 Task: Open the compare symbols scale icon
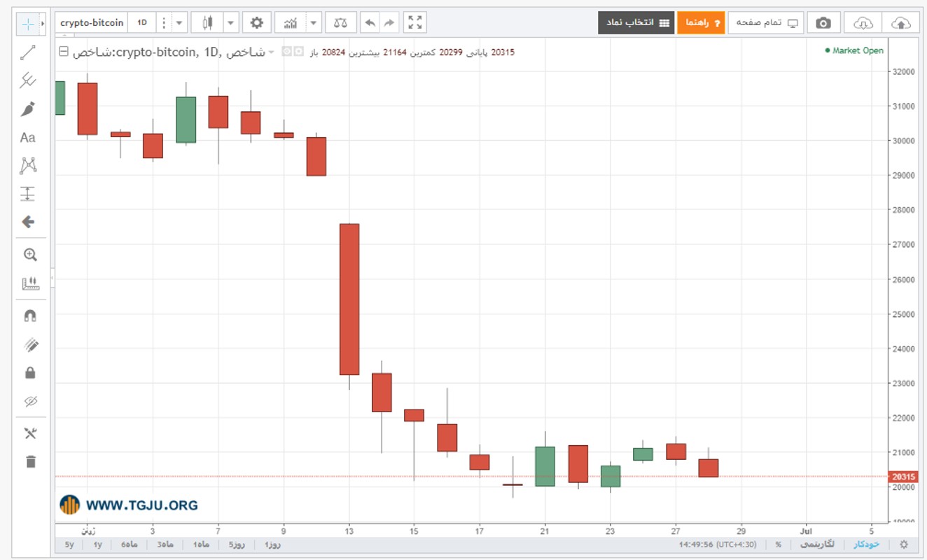coord(341,23)
